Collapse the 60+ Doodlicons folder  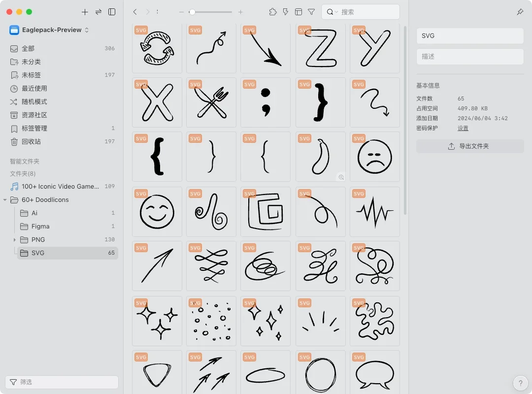(5, 200)
